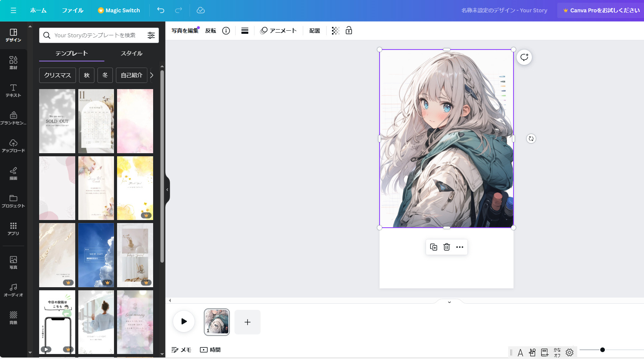
Task: Collapse the side panel with handle
Action: coord(167,190)
